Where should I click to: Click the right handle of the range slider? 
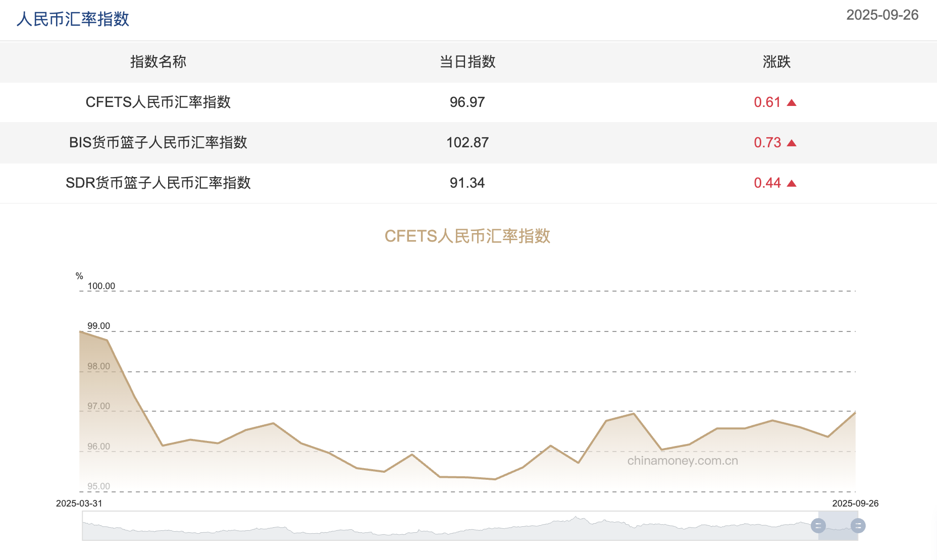(858, 526)
